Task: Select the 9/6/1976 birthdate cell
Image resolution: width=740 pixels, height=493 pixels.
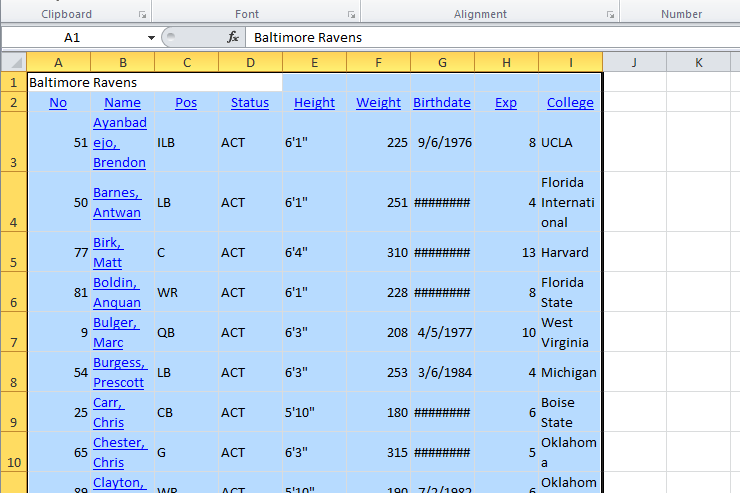Action: 443,142
